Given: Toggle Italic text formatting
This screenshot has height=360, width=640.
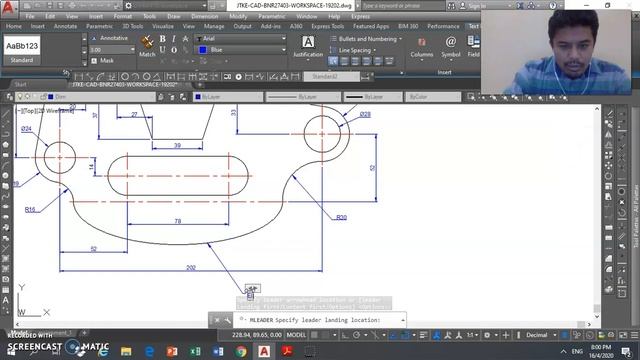Looking at the screenshot, I should pyautogui.click(x=174, y=39).
